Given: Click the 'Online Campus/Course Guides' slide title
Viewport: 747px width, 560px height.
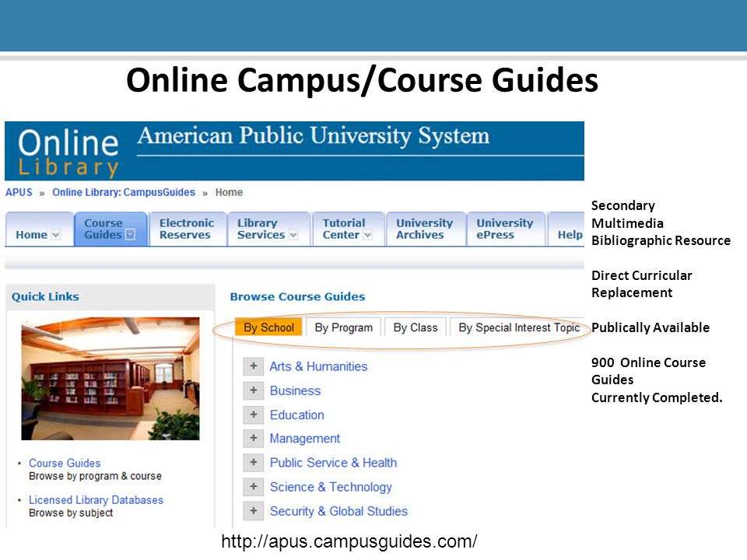Looking at the screenshot, I should [x=362, y=80].
